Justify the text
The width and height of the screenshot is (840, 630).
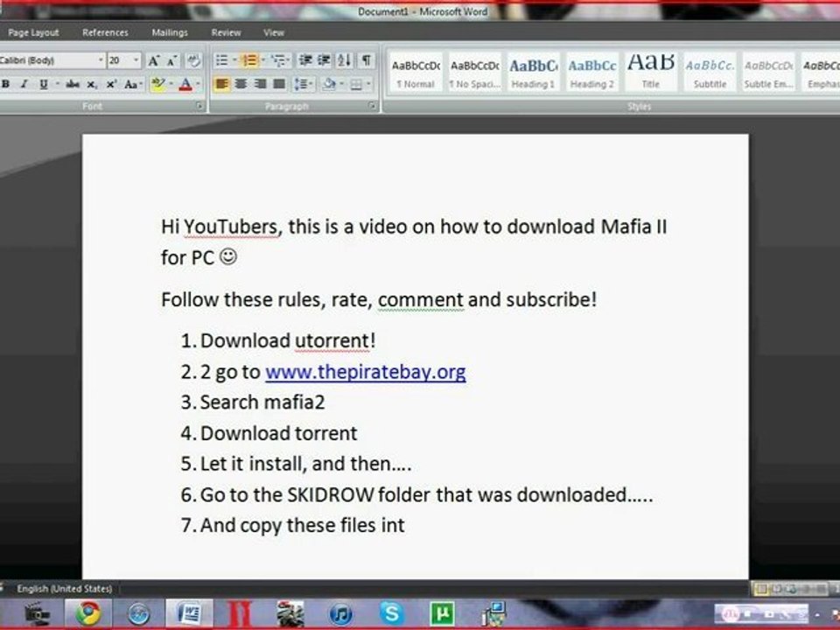coord(279,84)
